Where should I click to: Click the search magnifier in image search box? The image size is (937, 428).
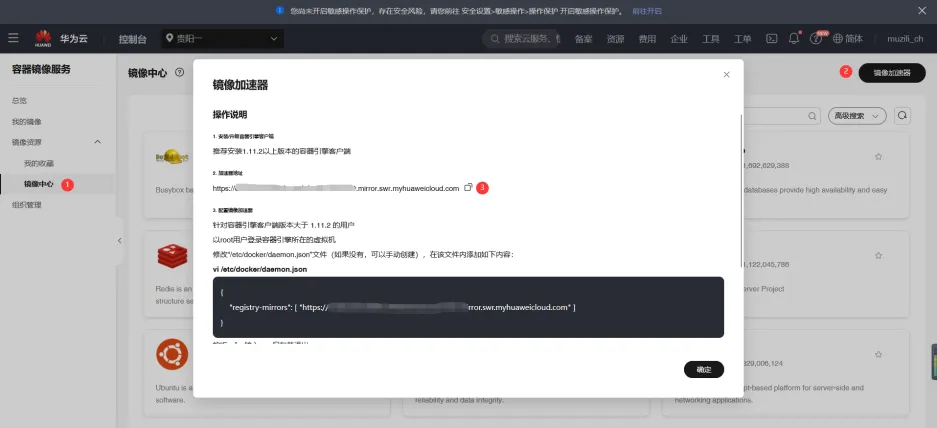[813, 116]
